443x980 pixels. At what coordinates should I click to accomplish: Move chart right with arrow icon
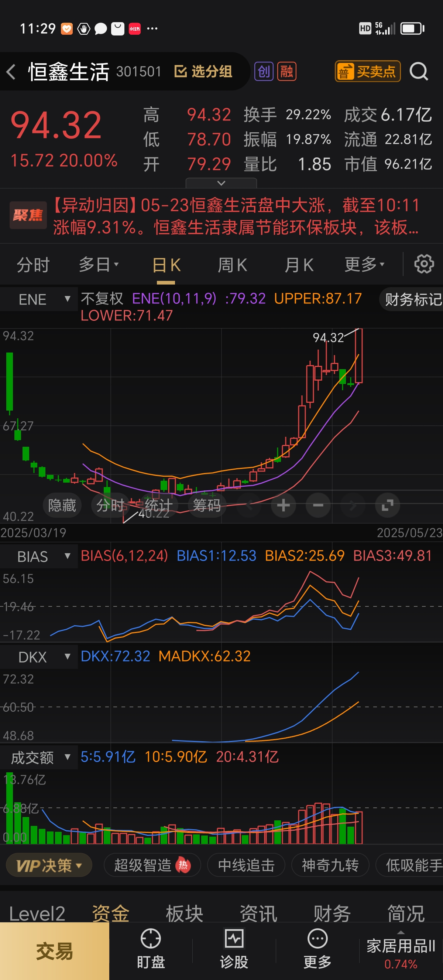[x=353, y=505]
